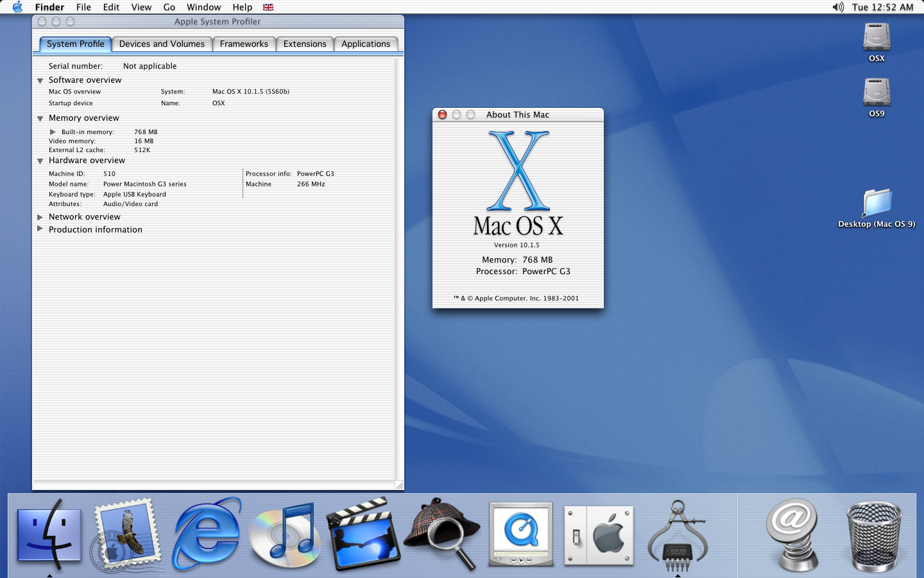Click the Mac OS overview label
The image size is (924, 578).
pyautogui.click(x=74, y=92)
